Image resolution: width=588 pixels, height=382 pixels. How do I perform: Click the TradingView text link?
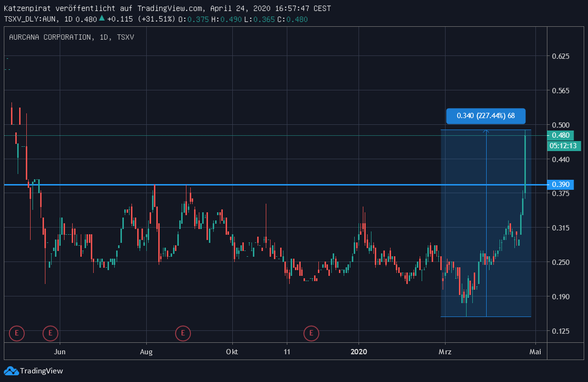[42, 371]
